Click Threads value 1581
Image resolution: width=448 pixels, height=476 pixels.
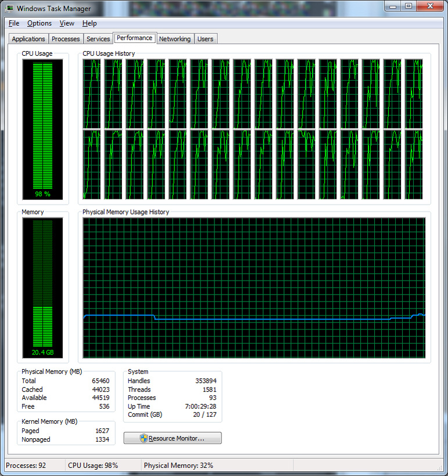click(x=209, y=389)
